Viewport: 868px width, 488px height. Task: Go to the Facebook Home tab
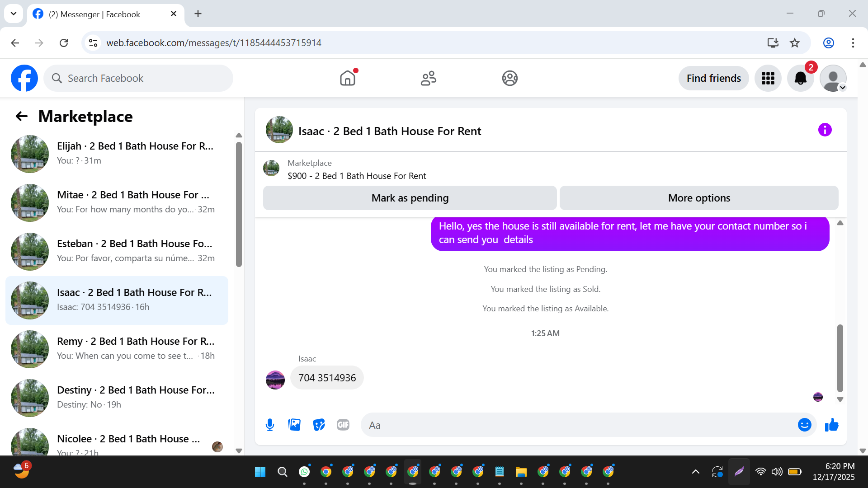(x=348, y=79)
